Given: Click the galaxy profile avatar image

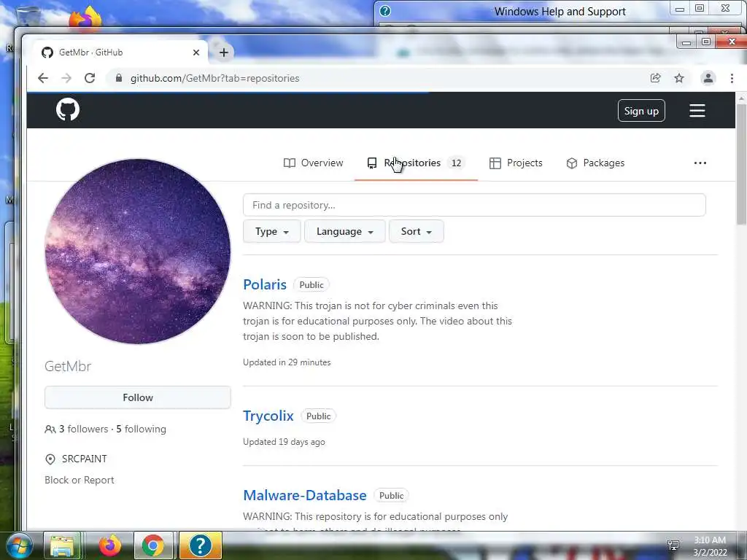Looking at the screenshot, I should 138,252.
